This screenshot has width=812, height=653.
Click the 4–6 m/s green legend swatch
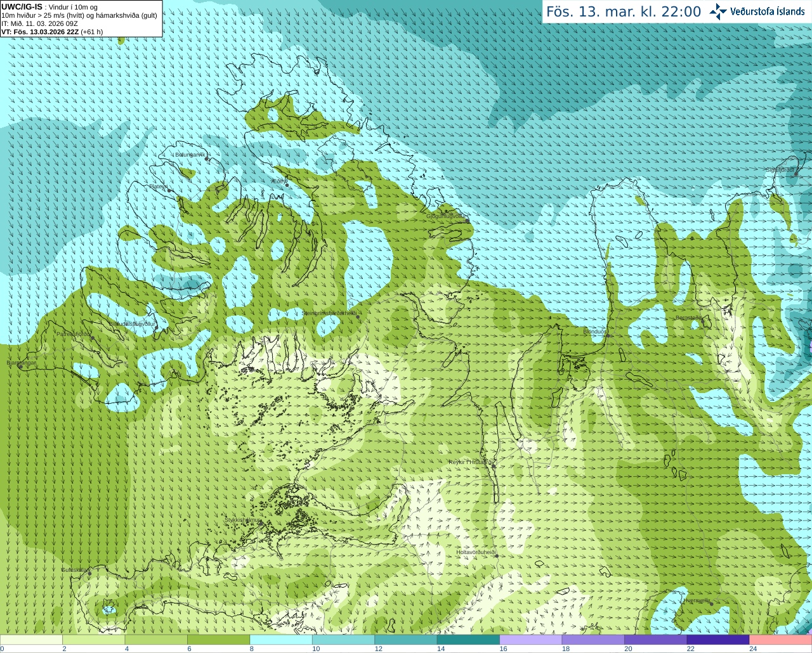(156, 640)
